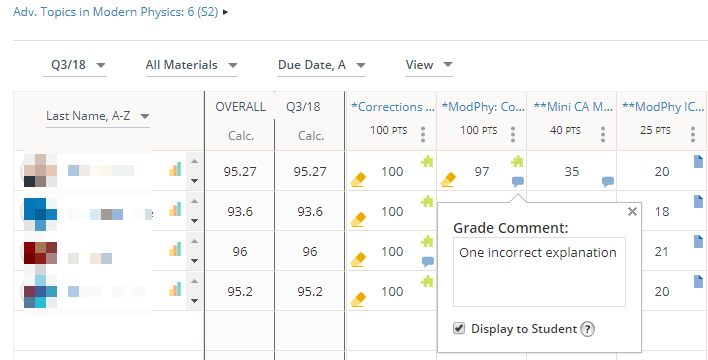Viewport: 708px width, 360px height.
Task: Click the Q3/18 grade 95.2 cell
Action: (x=310, y=291)
